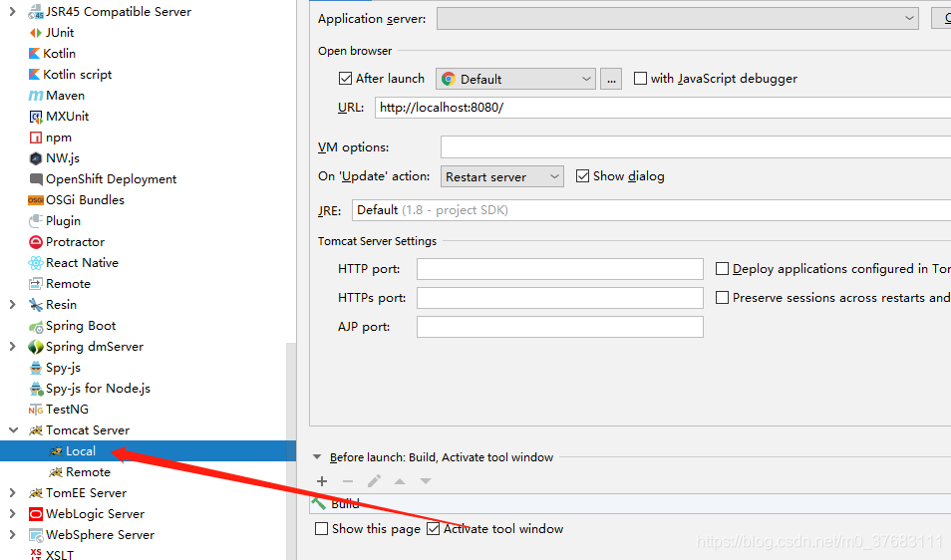Image resolution: width=951 pixels, height=560 pixels.
Task: Click the JRE Default field
Action: pyautogui.click(x=651, y=210)
